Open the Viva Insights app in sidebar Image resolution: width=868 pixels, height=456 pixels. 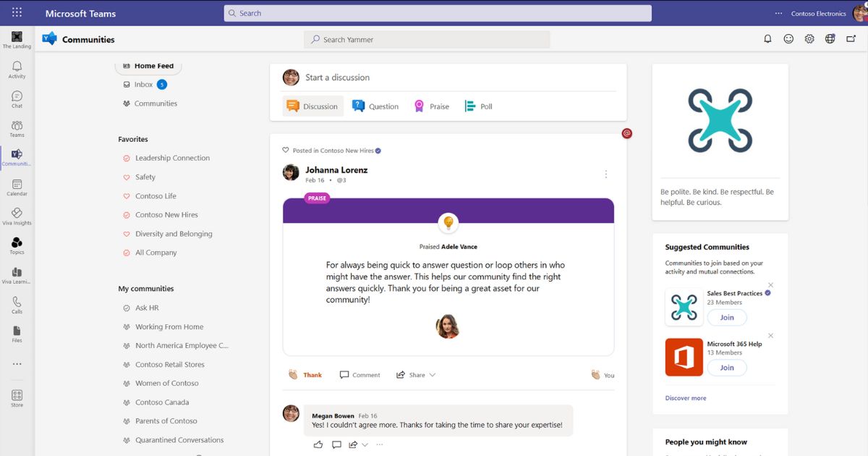(x=17, y=216)
